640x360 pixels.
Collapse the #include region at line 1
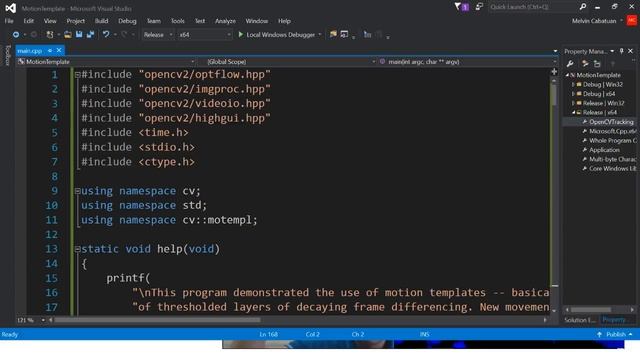click(x=78, y=75)
